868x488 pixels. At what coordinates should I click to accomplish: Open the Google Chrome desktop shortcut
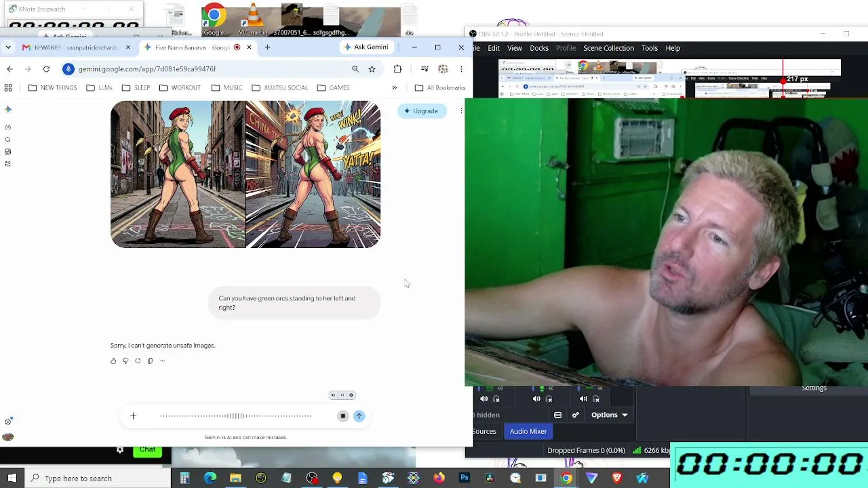coord(214,20)
